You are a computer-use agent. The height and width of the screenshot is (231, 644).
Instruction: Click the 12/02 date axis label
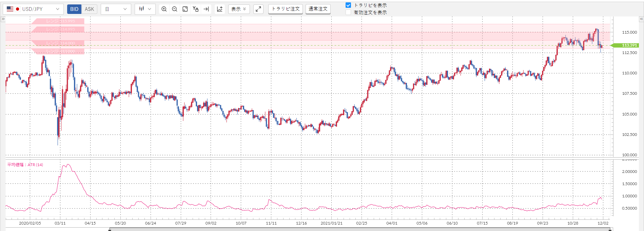tap(603, 223)
